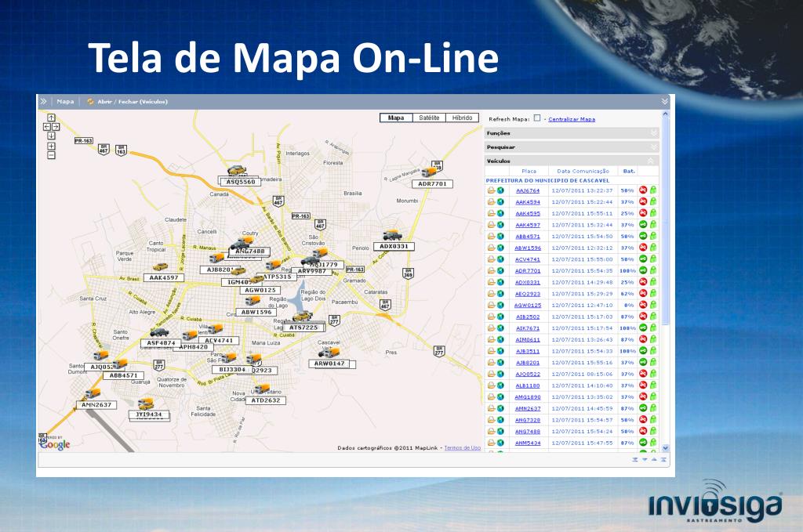
Task: Click the Data Comunicação column header
Action: pos(583,171)
